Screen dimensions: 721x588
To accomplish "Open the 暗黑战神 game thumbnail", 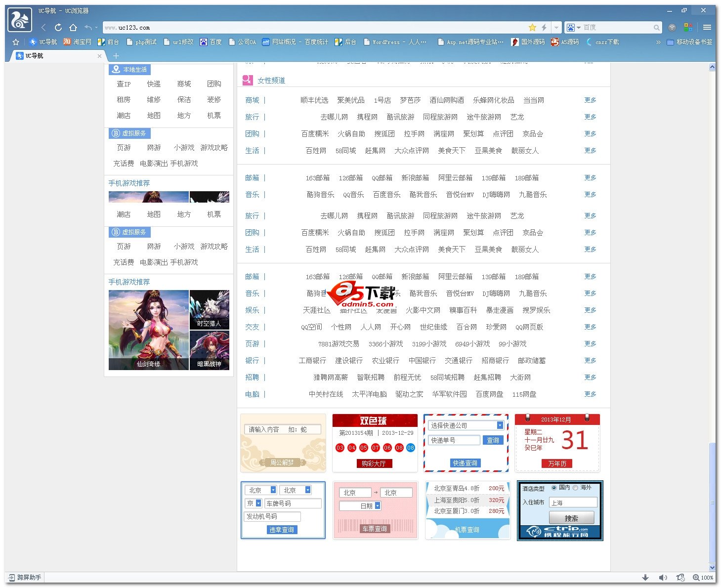I will click(210, 350).
